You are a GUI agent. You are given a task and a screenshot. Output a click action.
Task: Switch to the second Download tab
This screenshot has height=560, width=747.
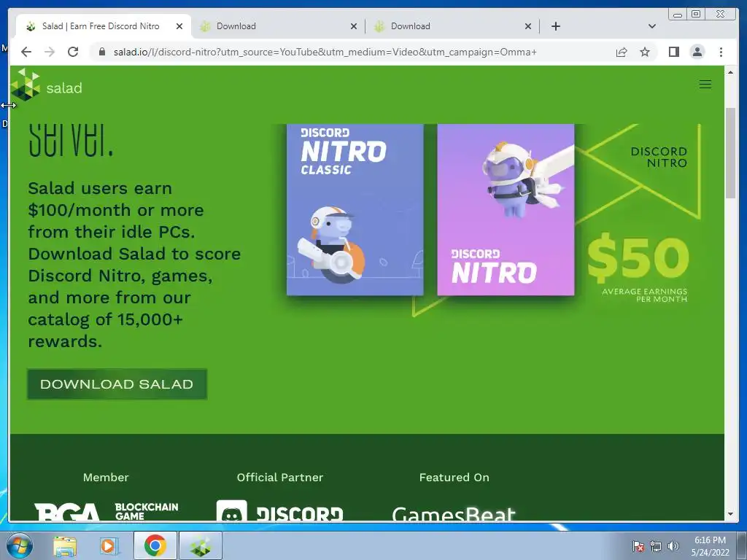coord(452,26)
